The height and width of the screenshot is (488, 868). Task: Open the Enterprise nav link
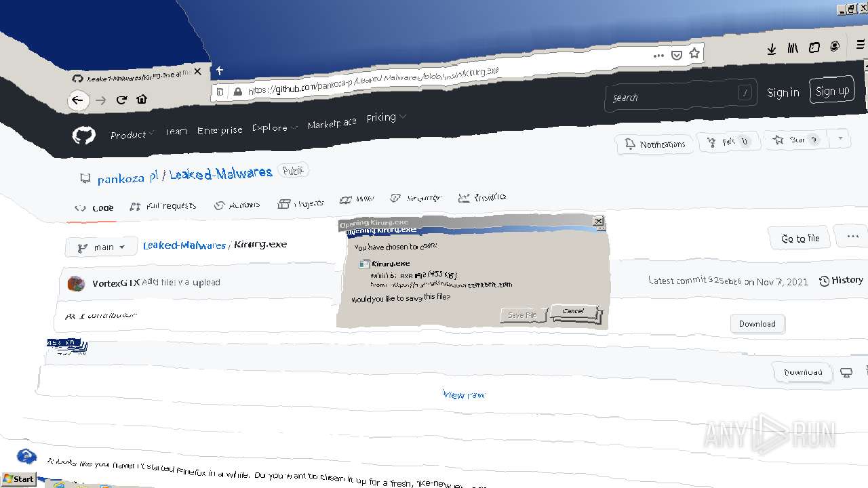coord(220,130)
